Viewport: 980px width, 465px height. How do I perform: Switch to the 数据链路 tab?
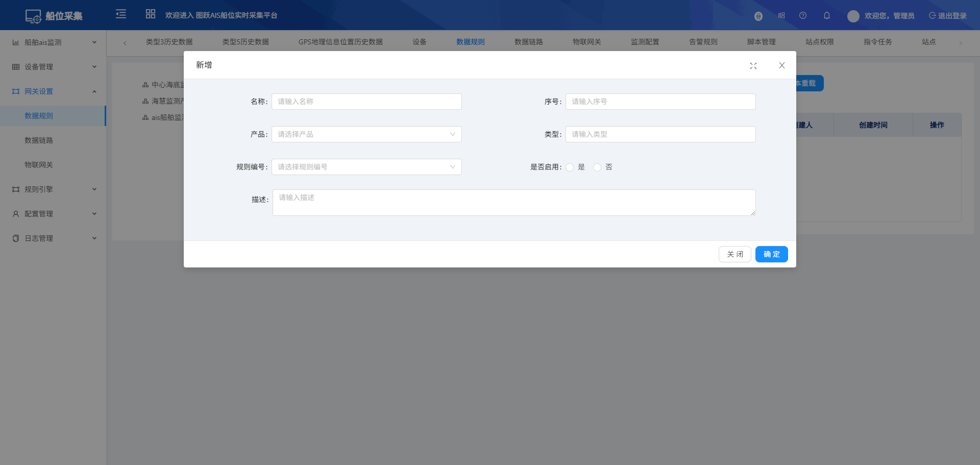528,42
